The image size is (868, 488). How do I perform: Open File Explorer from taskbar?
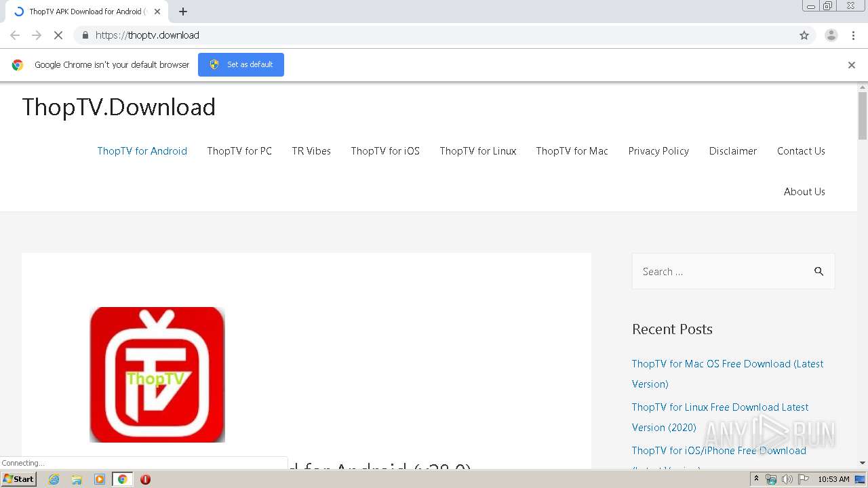[77, 479]
